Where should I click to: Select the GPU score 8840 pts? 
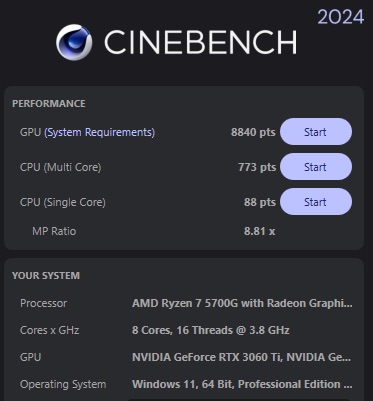tap(253, 132)
